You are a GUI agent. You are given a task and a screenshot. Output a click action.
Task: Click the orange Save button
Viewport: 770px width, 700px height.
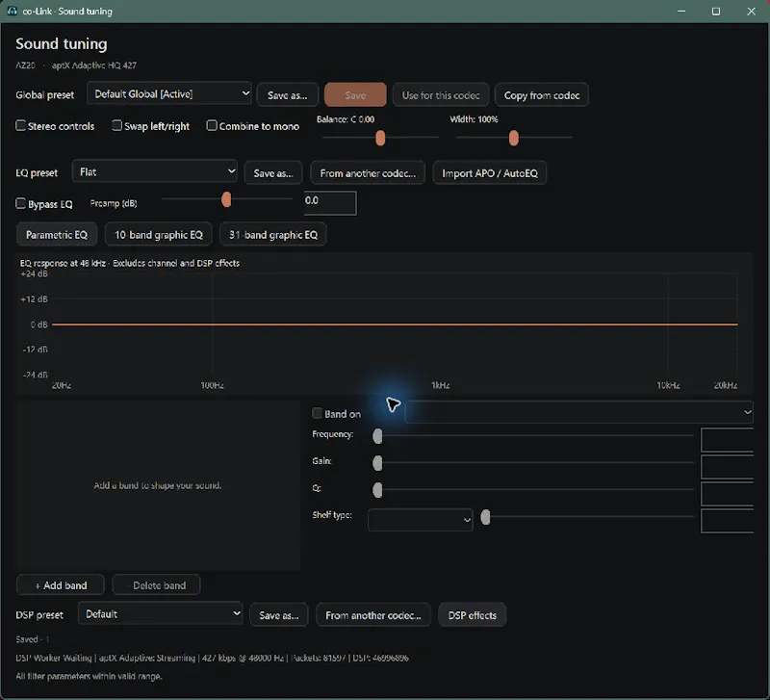click(x=355, y=95)
